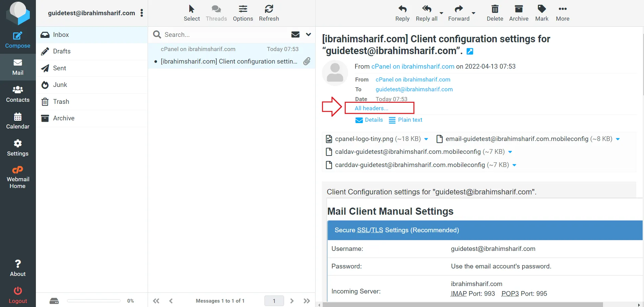The height and width of the screenshot is (307, 644).
Task: Open the Mail section in sidebar
Action: point(18,67)
